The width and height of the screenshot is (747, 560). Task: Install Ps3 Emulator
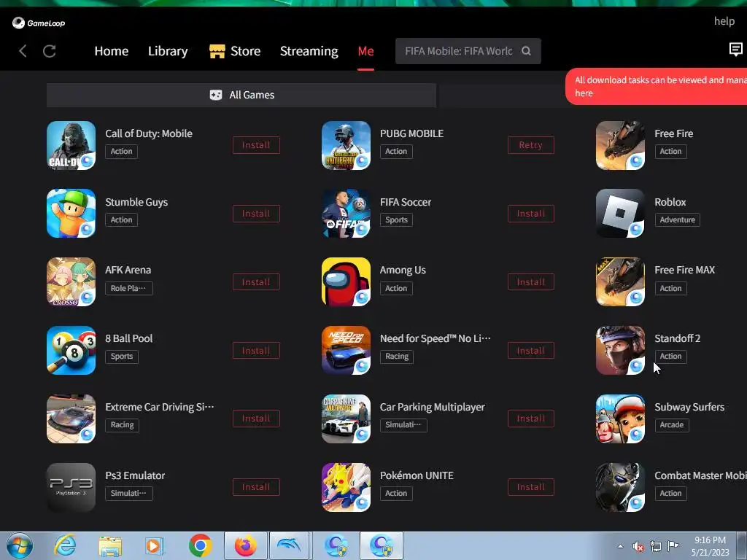pos(256,487)
